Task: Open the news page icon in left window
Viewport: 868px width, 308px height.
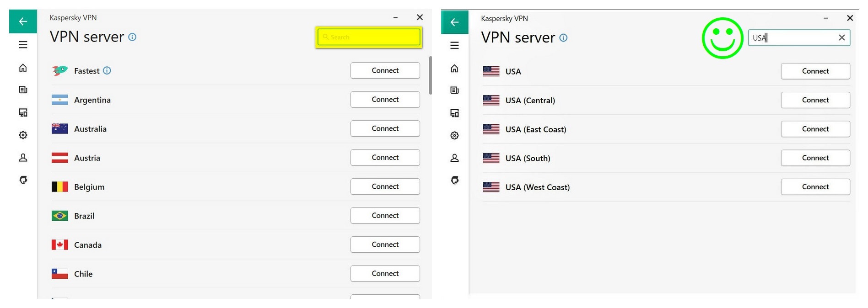Action: (23, 90)
